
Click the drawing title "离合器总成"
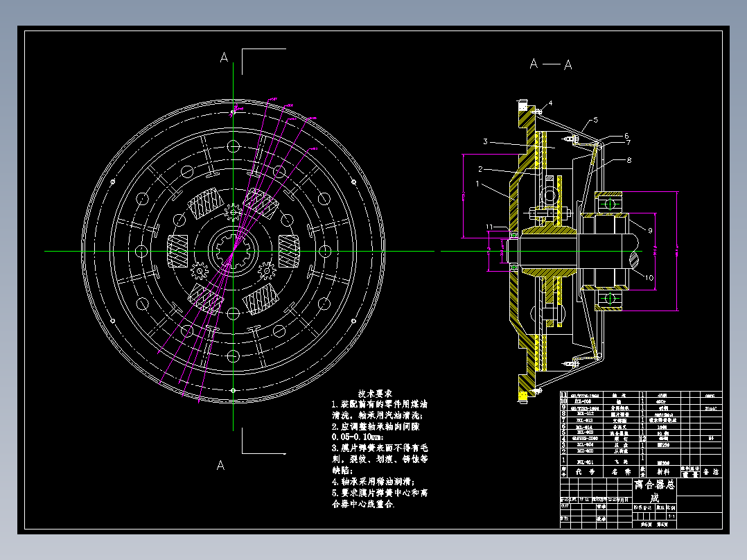654,491
